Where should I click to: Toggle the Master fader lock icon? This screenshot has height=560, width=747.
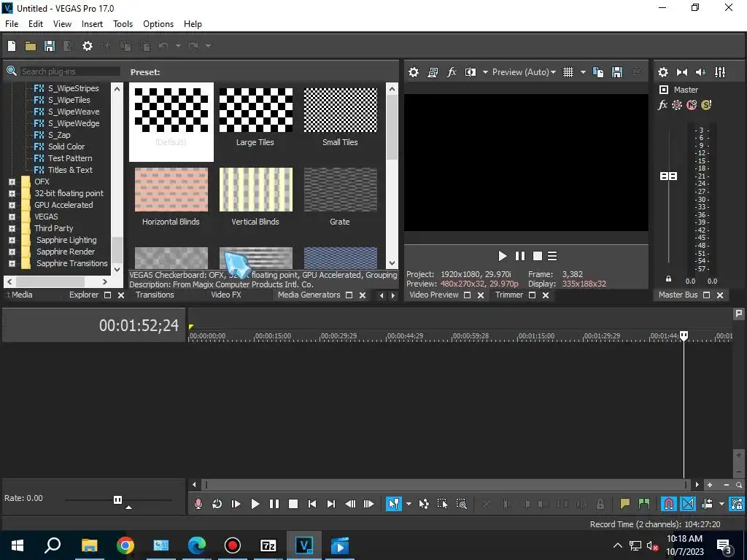coord(668,279)
